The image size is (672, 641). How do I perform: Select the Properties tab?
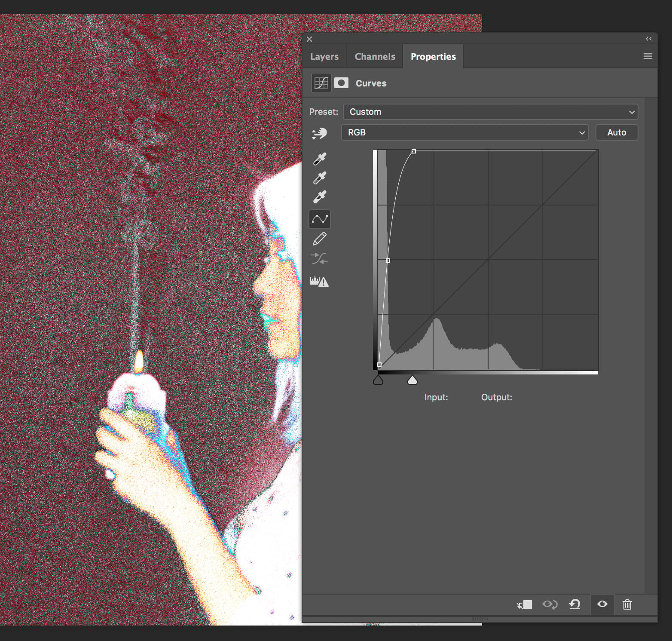(x=433, y=56)
